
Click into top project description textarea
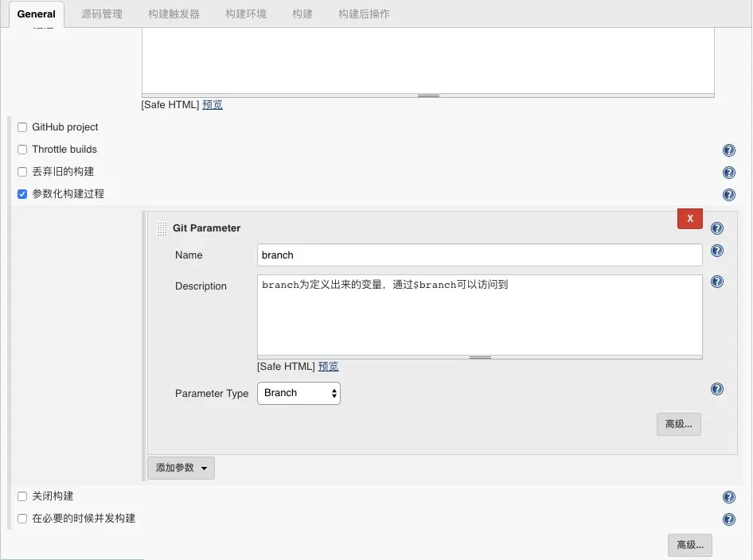coord(428,60)
